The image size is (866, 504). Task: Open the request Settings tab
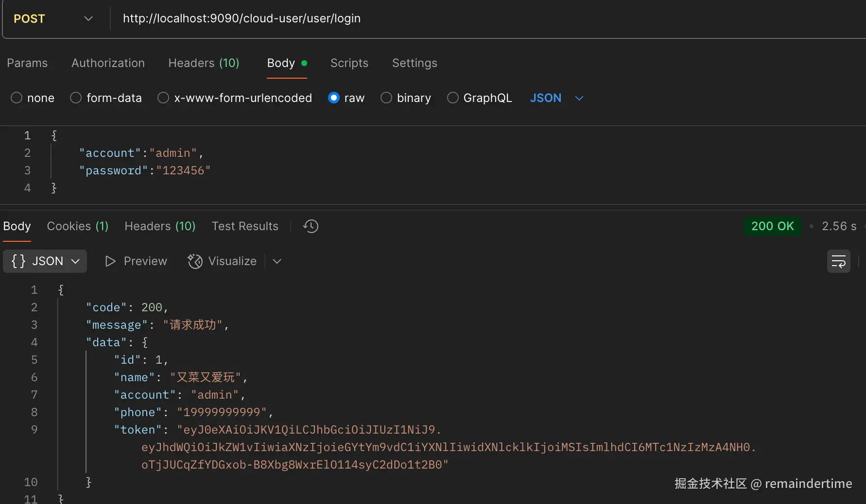[x=415, y=63]
